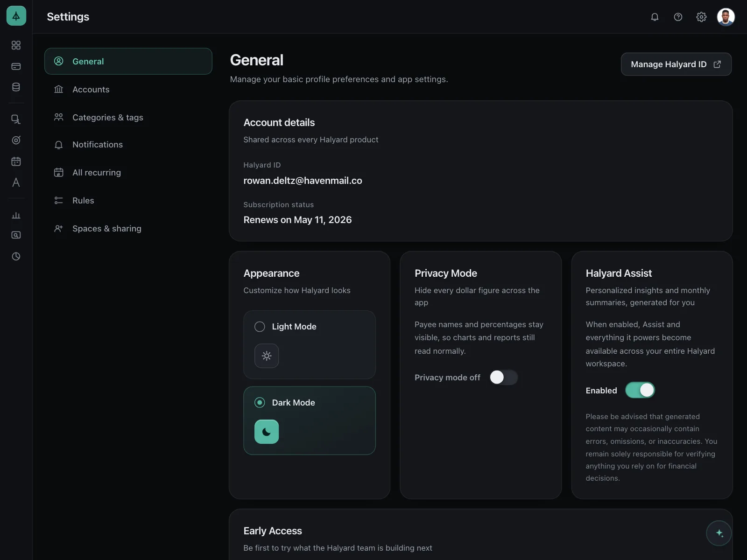The height and width of the screenshot is (560, 747).
Task: Click the 'Light Mode' label text
Action: pos(294,327)
